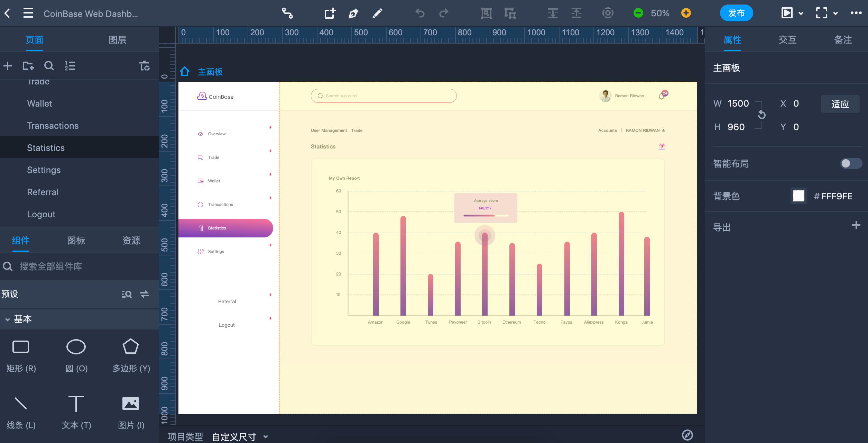Collapse the 基本 component section
The height and width of the screenshot is (443, 868).
click(x=8, y=319)
